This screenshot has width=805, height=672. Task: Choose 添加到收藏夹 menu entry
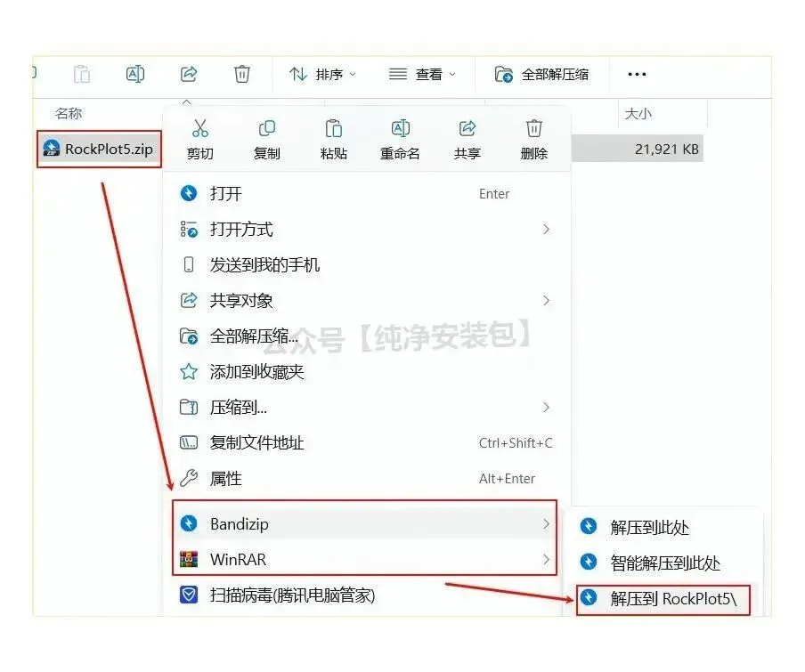click(367, 372)
